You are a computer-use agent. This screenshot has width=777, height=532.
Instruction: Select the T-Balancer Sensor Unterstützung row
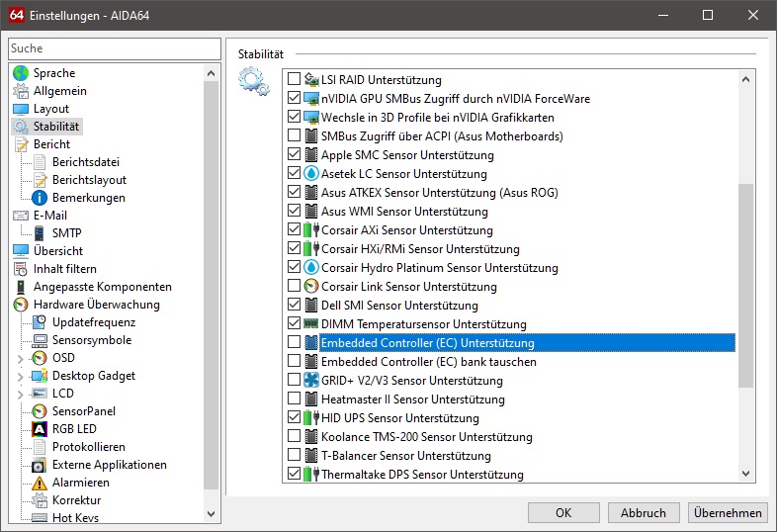[406, 456]
